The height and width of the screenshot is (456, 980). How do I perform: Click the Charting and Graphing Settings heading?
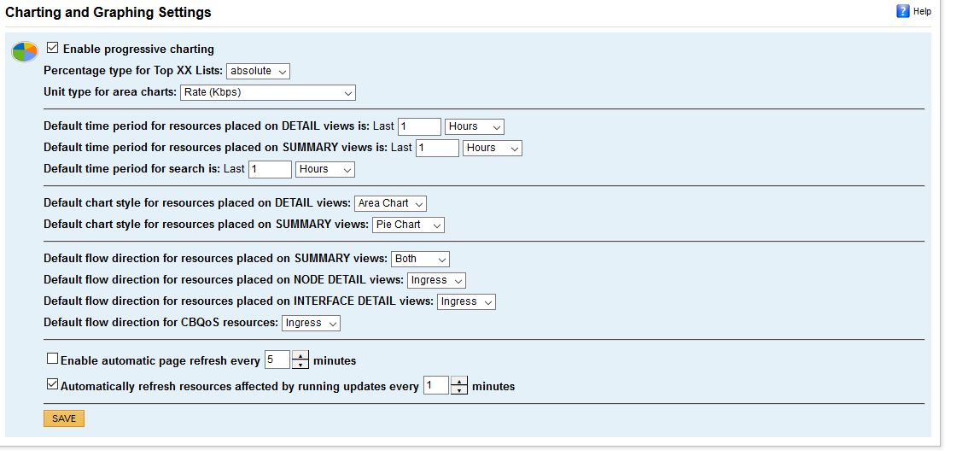[108, 12]
